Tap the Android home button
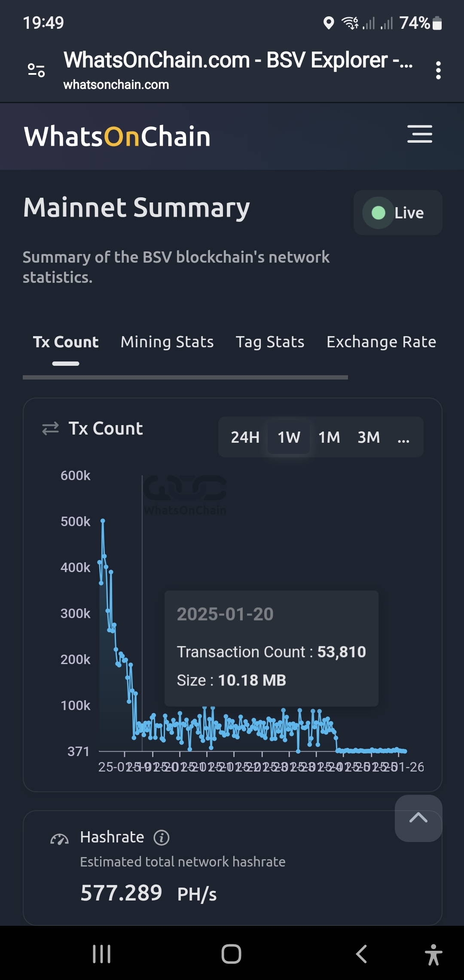 231,954
